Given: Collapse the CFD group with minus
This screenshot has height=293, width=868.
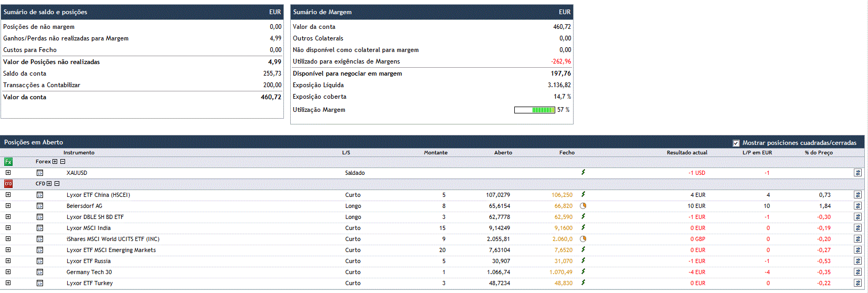Looking at the screenshot, I should tap(57, 184).
